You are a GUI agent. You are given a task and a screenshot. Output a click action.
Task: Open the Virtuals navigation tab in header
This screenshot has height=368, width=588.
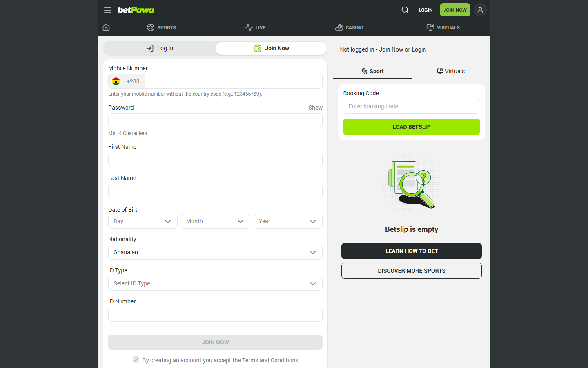(443, 27)
